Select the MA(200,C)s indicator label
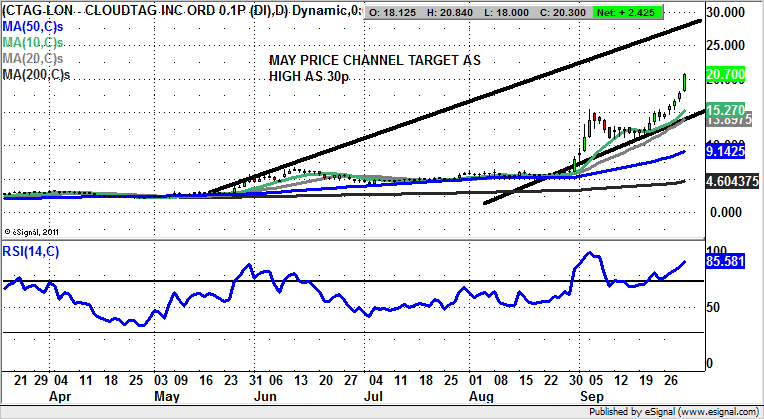 36,78
